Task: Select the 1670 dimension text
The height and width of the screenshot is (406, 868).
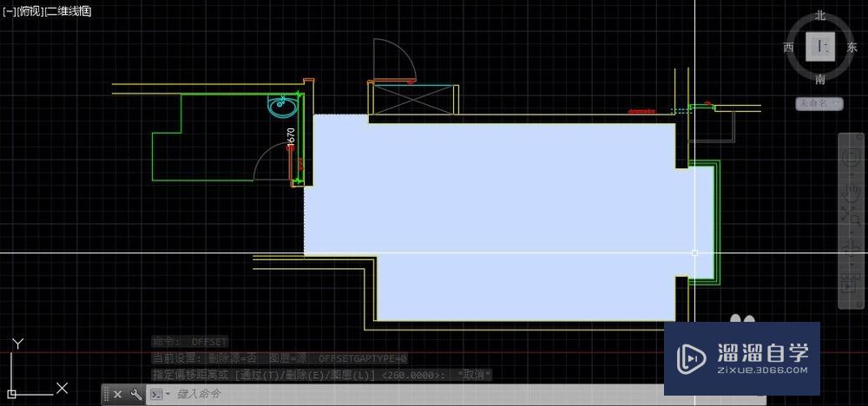Action: 292,136
